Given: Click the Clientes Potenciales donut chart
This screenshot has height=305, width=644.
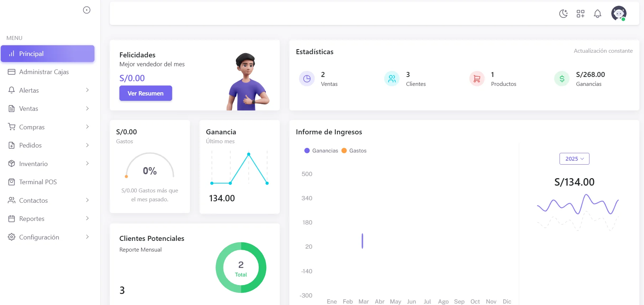Looking at the screenshot, I should [241, 268].
